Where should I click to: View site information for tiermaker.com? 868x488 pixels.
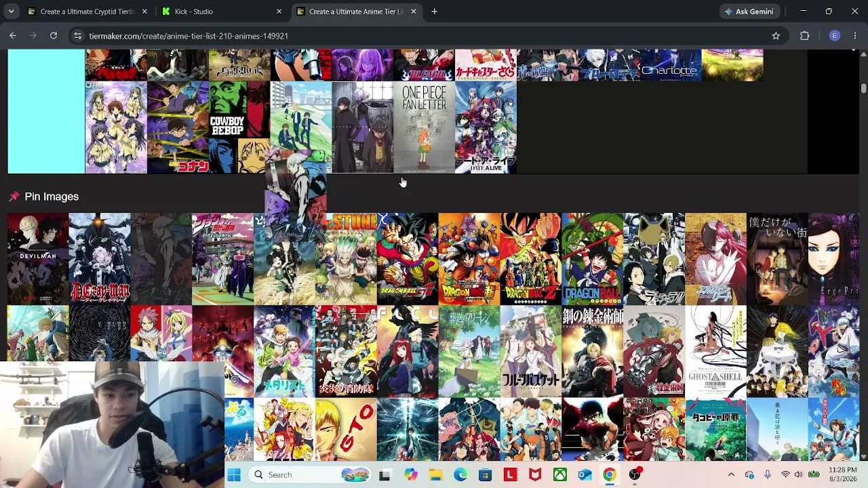tap(77, 36)
